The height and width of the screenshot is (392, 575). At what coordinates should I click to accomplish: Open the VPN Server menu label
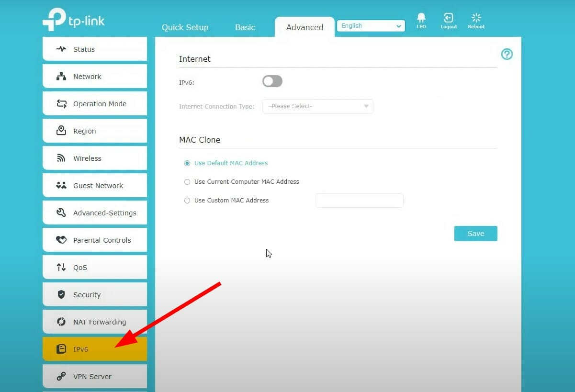click(92, 377)
